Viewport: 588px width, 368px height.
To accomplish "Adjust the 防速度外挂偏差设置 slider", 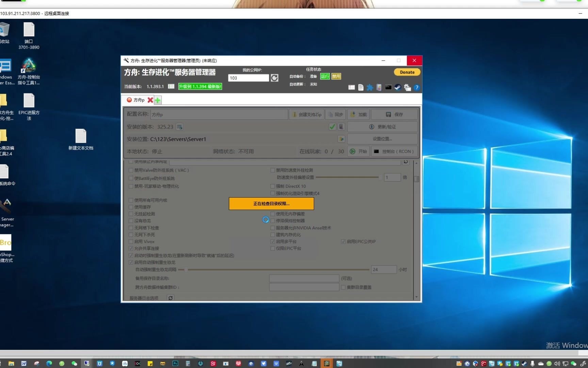I will [348, 177].
